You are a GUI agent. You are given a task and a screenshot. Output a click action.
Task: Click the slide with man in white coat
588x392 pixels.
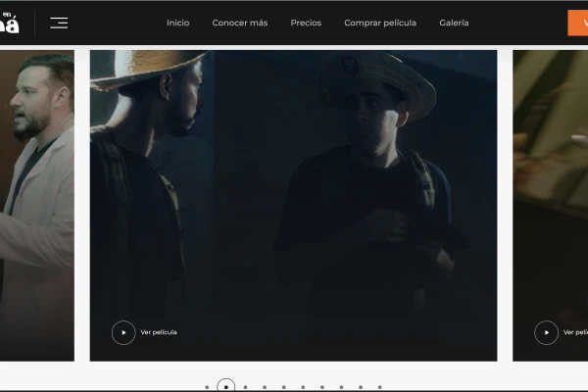pyautogui.click(x=37, y=206)
